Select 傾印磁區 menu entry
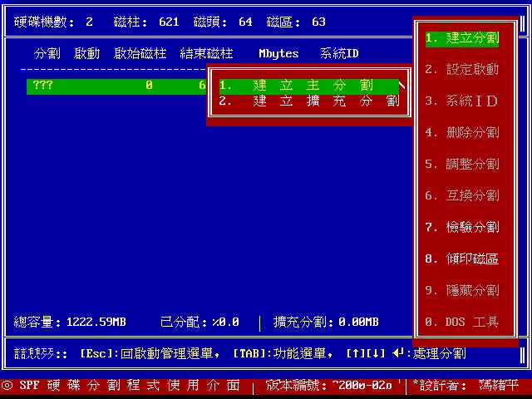The width and height of the screenshot is (532, 399). [462, 259]
